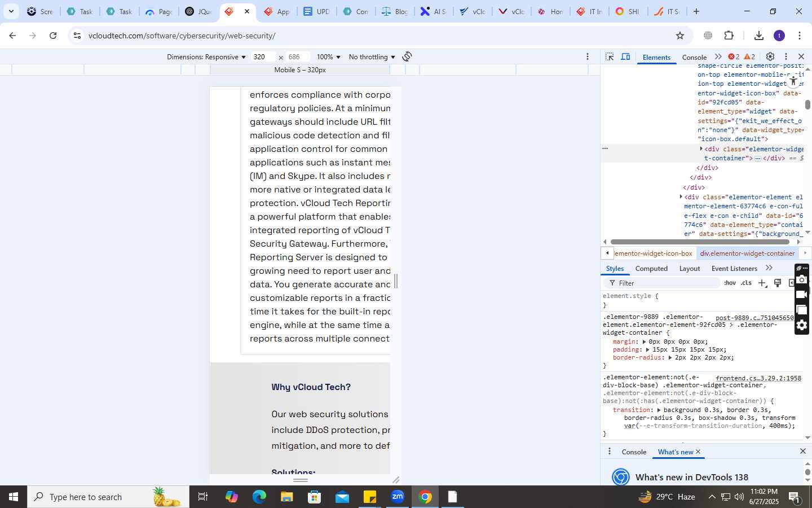Screen dimensions: 812x508
Task: Show more DevTools panel tabs
Action: click(718, 56)
